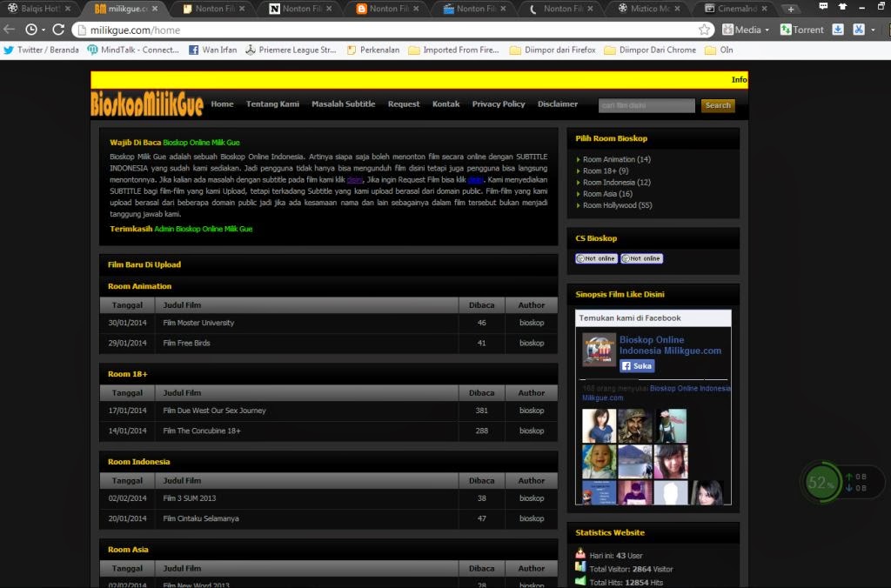Open Request menu item

click(x=404, y=104)
